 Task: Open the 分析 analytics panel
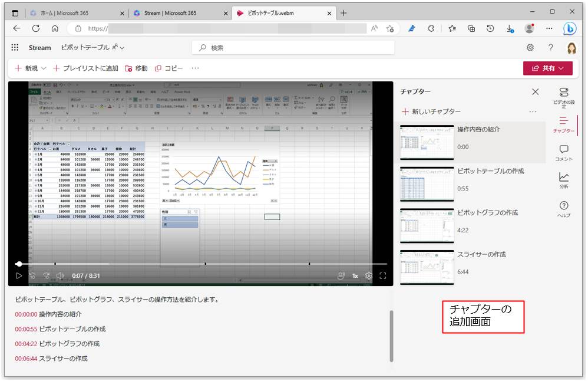point(564,180)
